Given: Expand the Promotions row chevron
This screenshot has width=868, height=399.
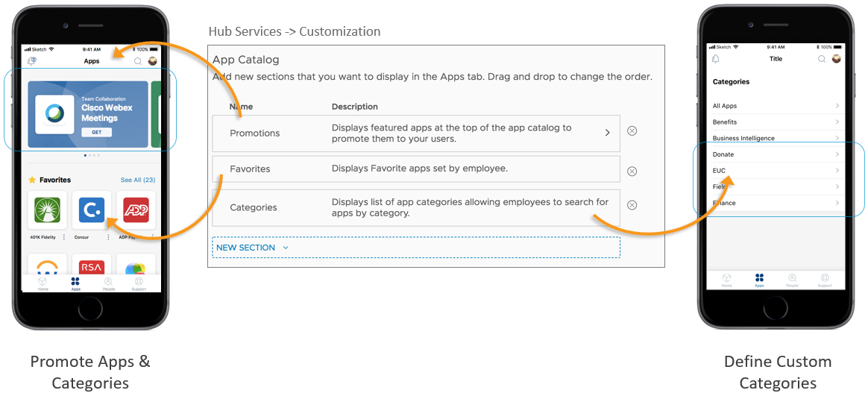Looking at the screenshot, I should pyautogui.click(x=607, y=133).
